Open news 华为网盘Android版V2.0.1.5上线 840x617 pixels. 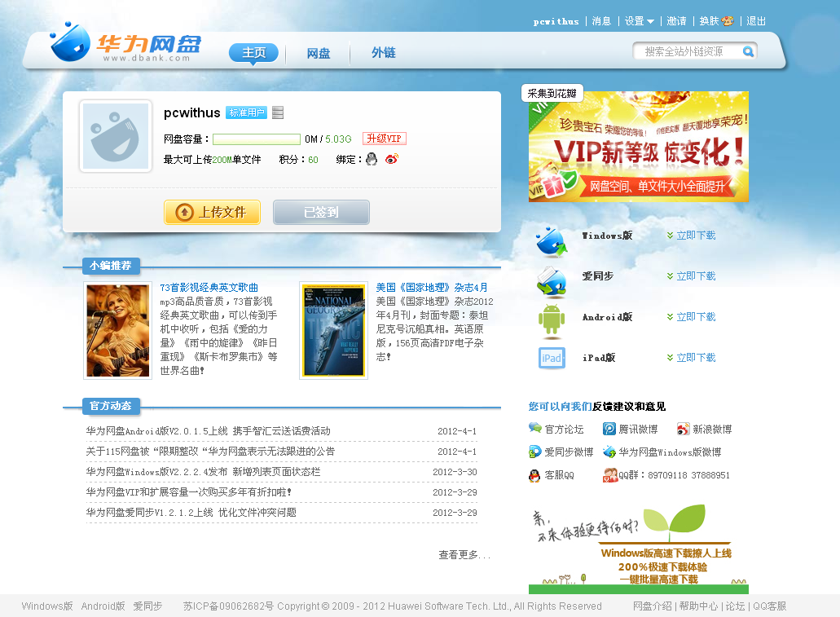(208, 431)
